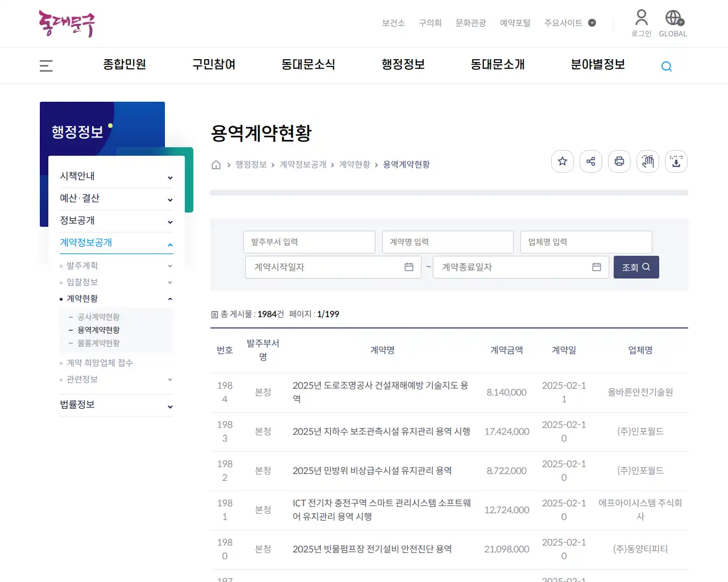The image size is (728, 582).
Task: Click the 로그인 person icon
Action: coord(642,18)
